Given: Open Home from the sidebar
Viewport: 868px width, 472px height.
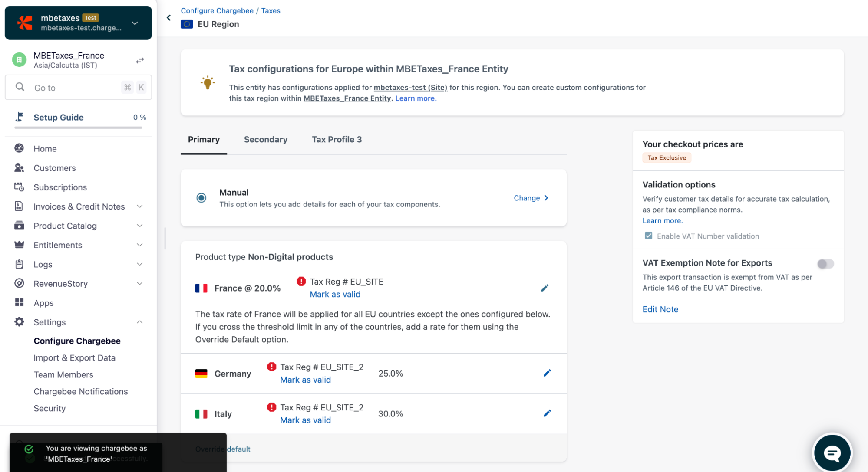Looking at the screenshot, I should (45, 149).
